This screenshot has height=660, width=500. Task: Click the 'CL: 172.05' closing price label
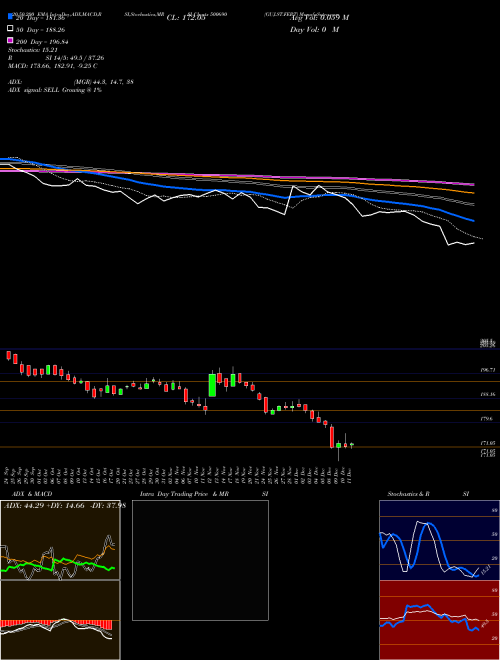(186, 18)
